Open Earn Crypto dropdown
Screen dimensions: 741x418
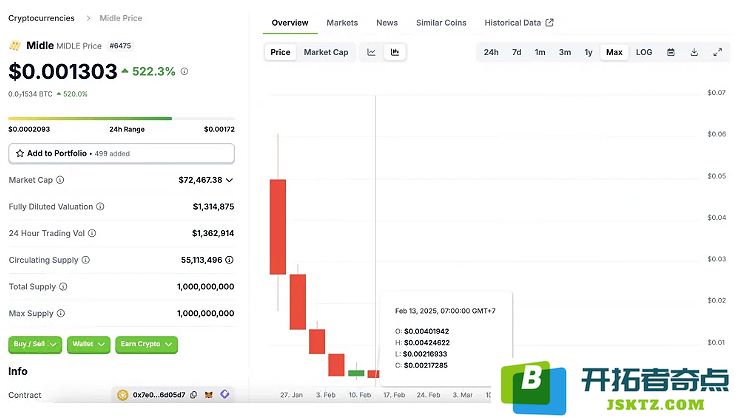(146, 344)
